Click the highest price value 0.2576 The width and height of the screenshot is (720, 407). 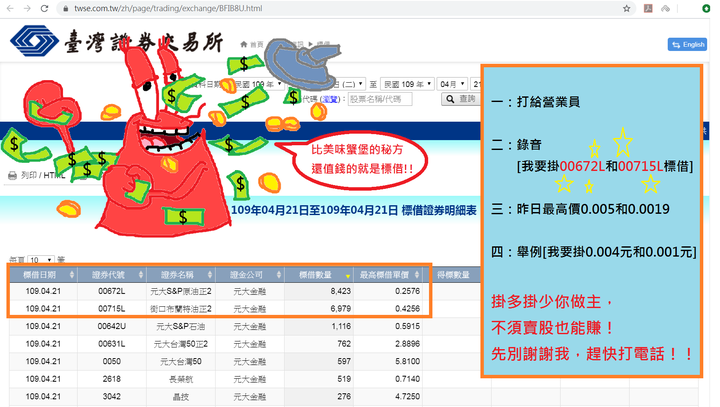click(408, 291)
